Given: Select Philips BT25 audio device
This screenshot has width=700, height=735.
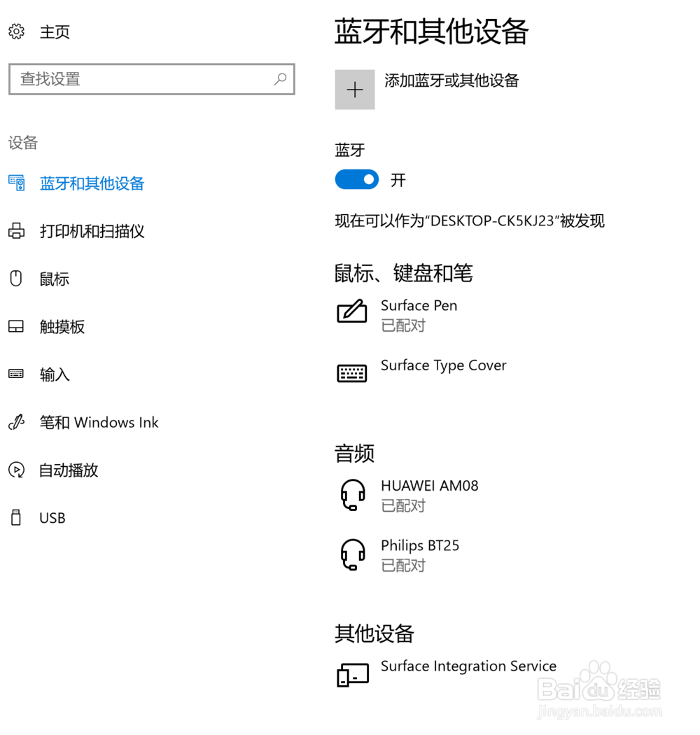Looking at the screenshot, I should [420, 545].
